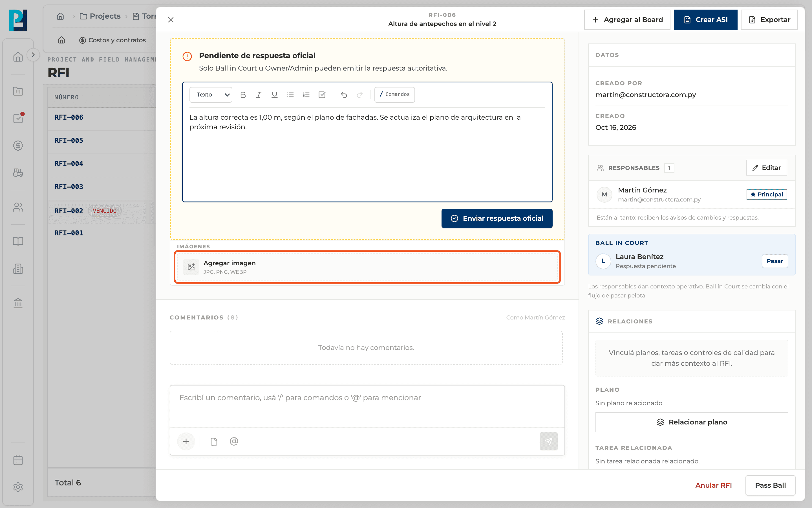Image resolution: width=812 pixels, height=508 pixels.
Task: Undo the last edit in the editor
Action: pyautogui.click(x=344, y=95)
